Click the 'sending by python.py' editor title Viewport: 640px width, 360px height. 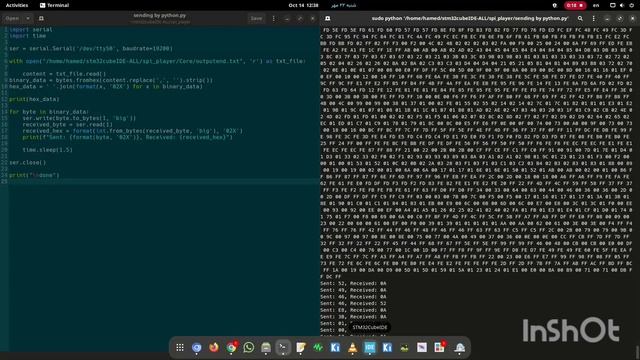[x=160, y=16]
